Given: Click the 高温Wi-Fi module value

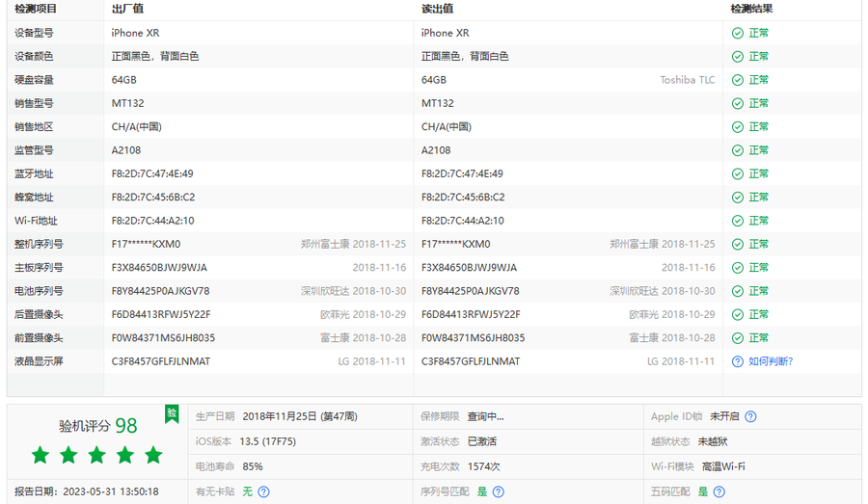Looking at the screenshot, I should [x=723, y=467].
